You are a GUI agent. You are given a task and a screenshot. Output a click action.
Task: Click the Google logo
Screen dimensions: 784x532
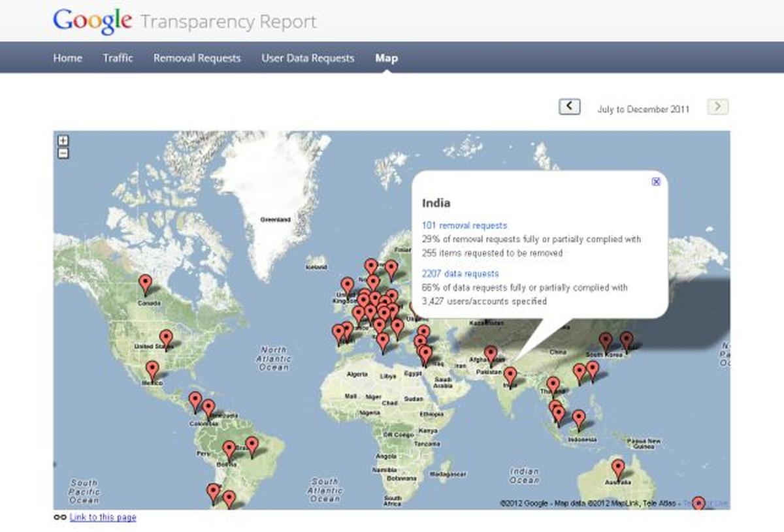tap(92, 21)
